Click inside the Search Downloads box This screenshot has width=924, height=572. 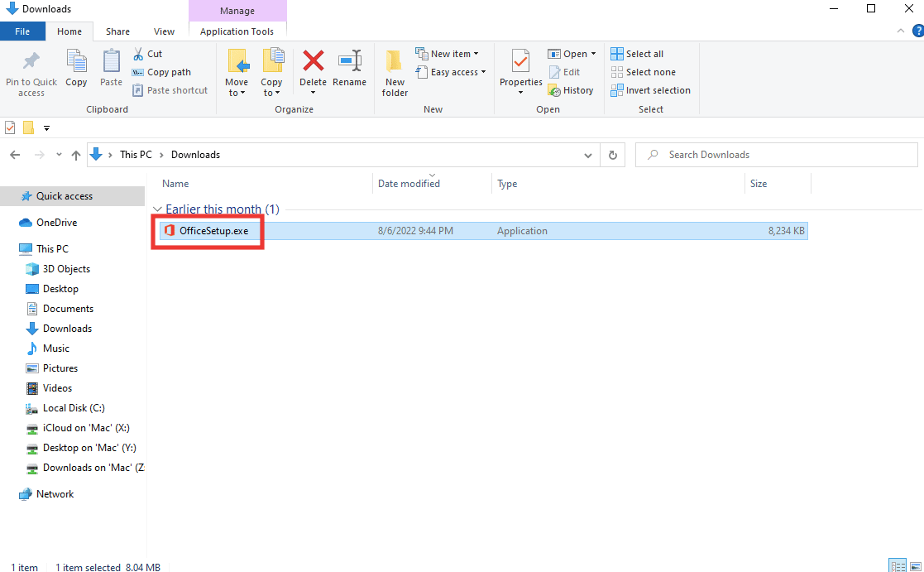coord(744,154)
